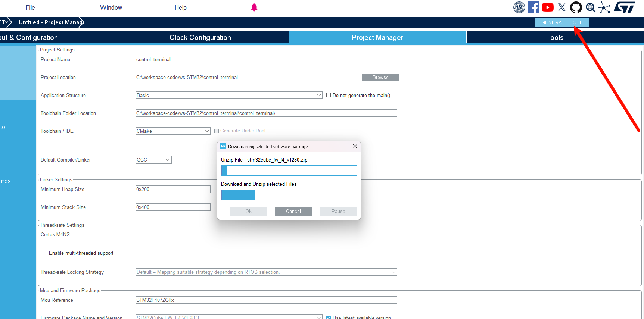Viewport: 644px width, 319px height.
Task: Click the globe search icon
Action: click(x=591, y=7)
